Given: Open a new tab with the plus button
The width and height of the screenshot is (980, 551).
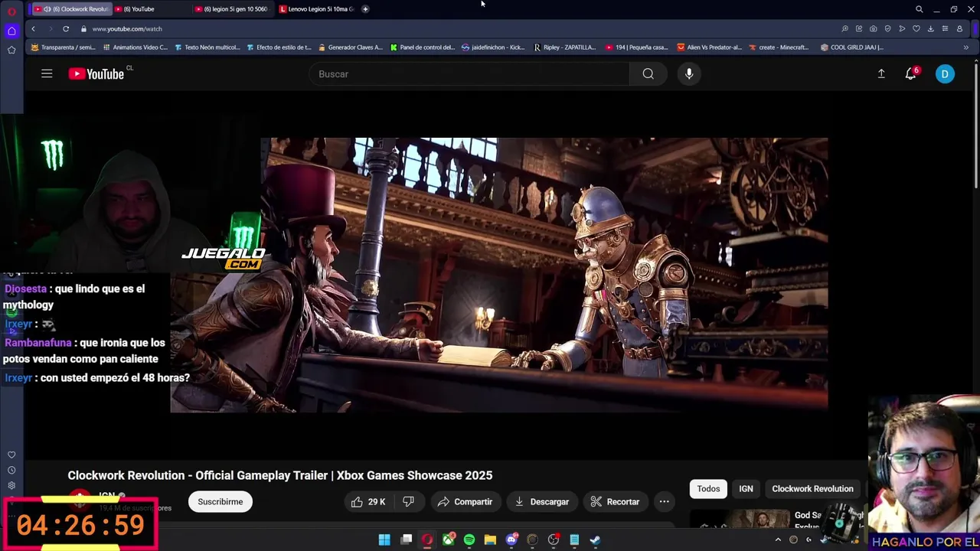Looking at the screenshot, I should (x=365, y=9).
